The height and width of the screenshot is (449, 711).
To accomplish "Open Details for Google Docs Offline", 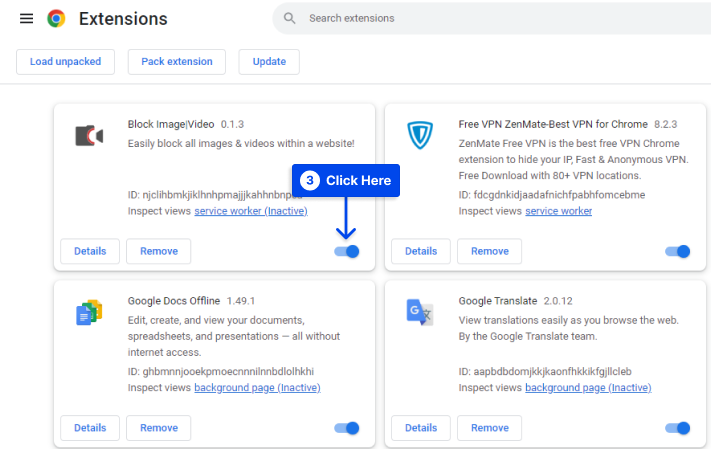I will [90, 428].
